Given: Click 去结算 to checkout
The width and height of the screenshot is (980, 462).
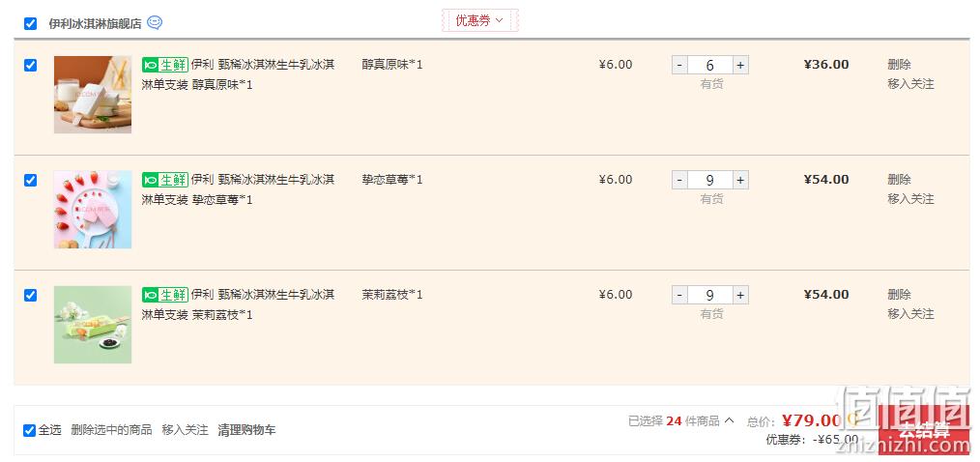Looking at the screenshot, I should [924, 429].
